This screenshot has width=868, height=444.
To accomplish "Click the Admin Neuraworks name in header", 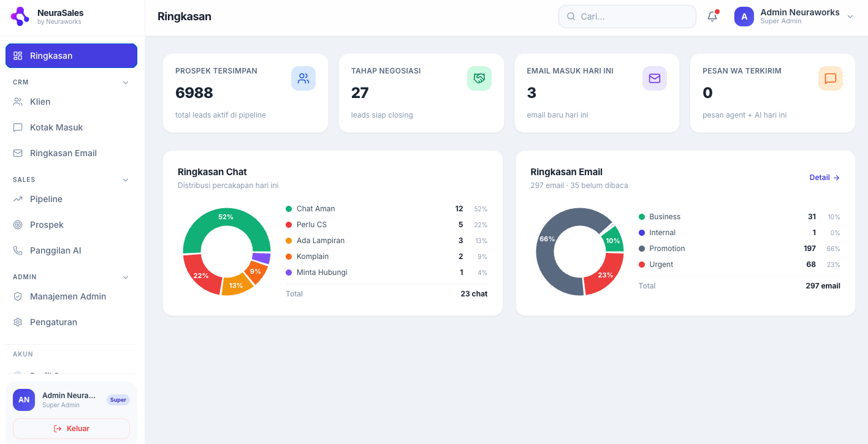I will 800,12.
